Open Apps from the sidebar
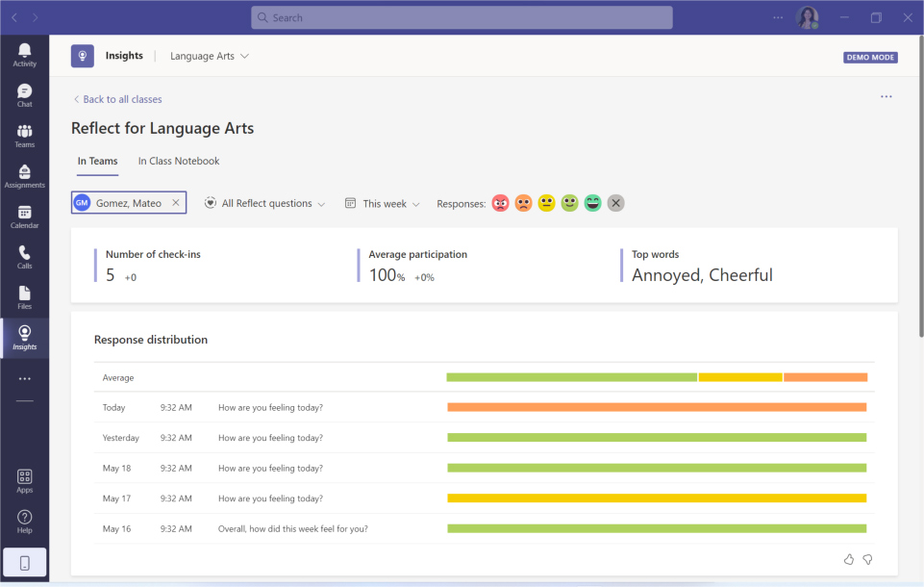The width and height of the screenshot is (924, 587). (24, 480)
